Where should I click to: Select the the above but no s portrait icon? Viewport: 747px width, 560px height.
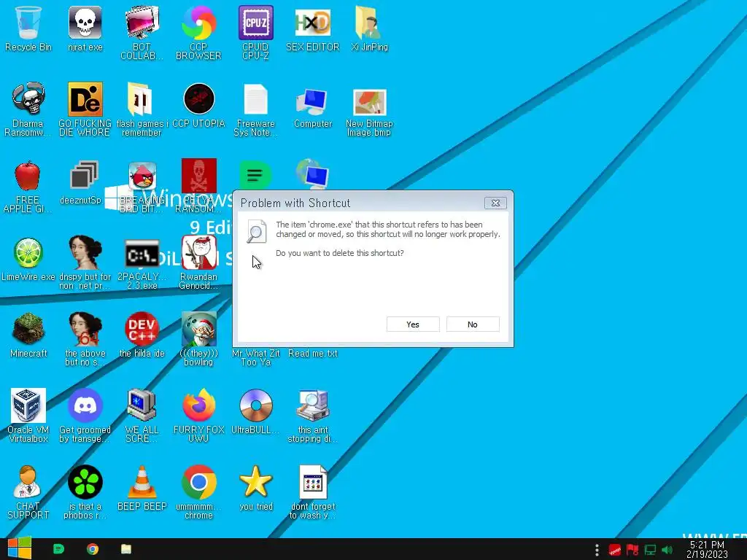click(85, 329)
